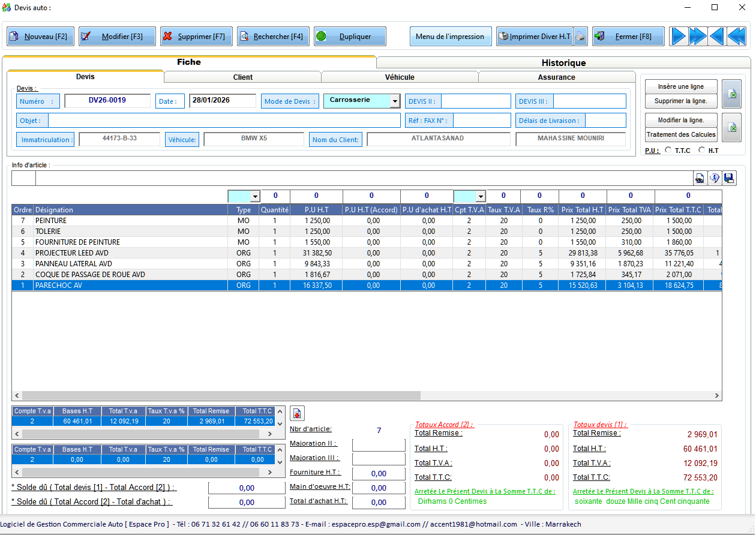Click the Nouveau [F2] button
Image resolution: width=756 pixels, height=535 pixels.
(41, 37)
